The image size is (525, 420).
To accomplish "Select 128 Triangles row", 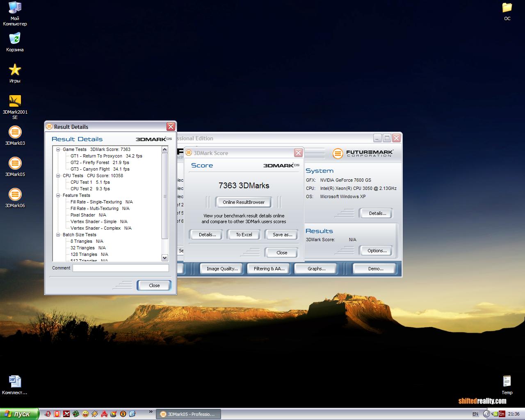I will tap(89, 254).
